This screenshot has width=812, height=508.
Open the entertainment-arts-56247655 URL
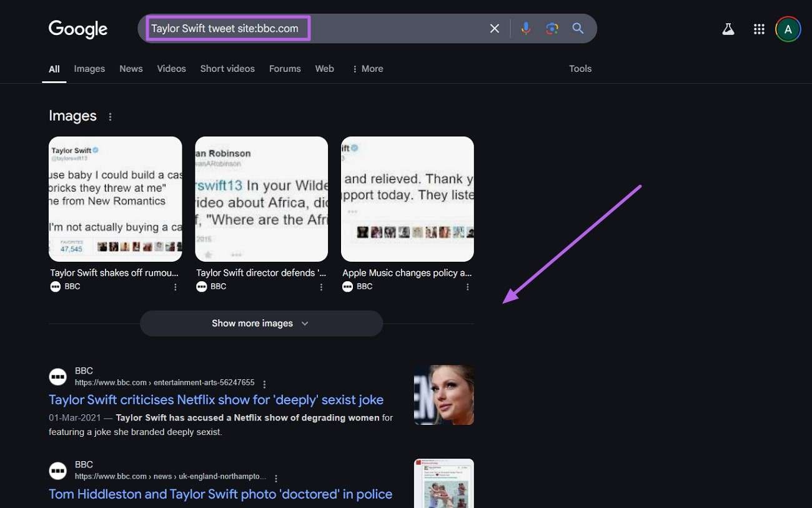coord(165,382)
